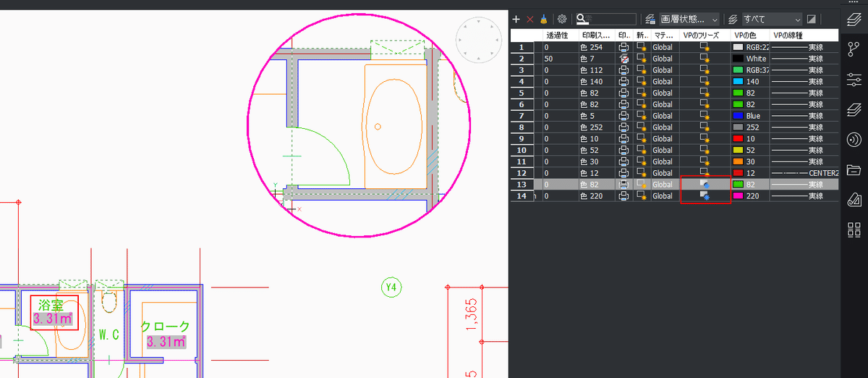Toggle the plot icon for layer row 7
Image resolution: width=868 pixels, height=378 pixels.
point(624,116)
